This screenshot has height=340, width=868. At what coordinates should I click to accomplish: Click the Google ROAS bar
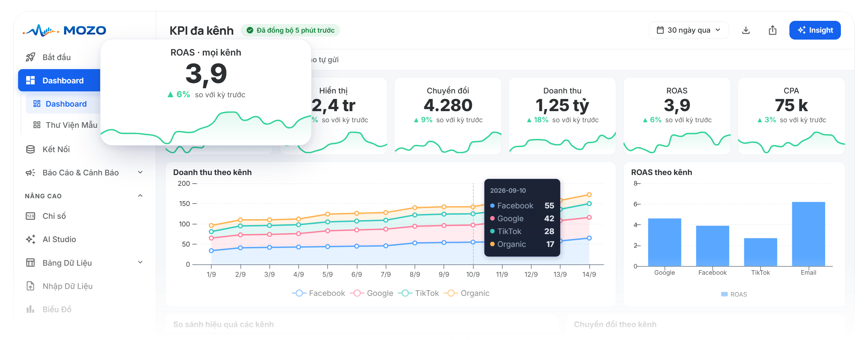665,242
